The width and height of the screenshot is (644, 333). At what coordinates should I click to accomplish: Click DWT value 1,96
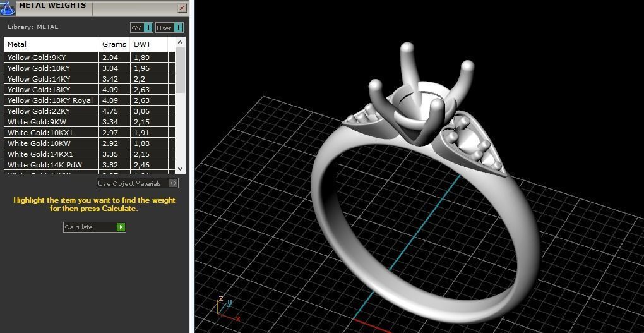(141, 68)
